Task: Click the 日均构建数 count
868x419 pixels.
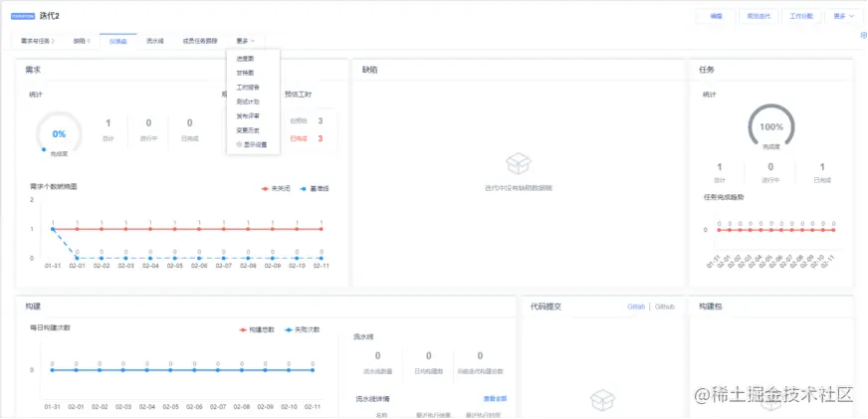Action: (428, 356)
